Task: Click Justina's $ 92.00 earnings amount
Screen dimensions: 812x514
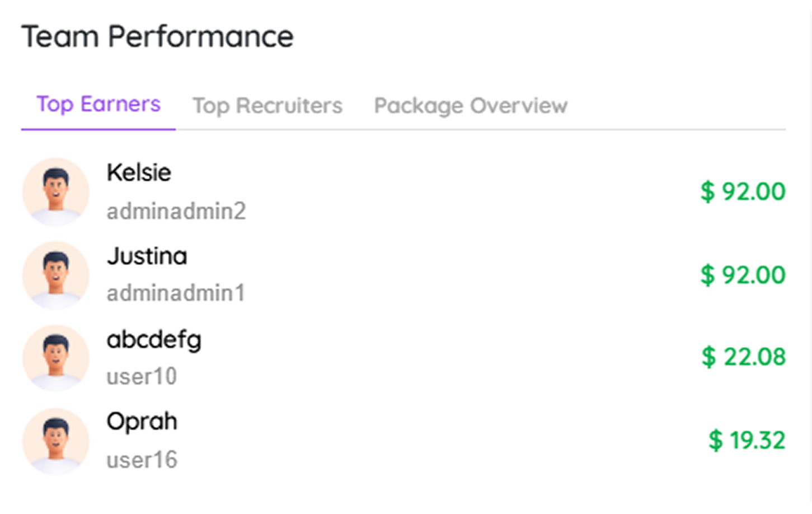Action: tap(743, 275)
